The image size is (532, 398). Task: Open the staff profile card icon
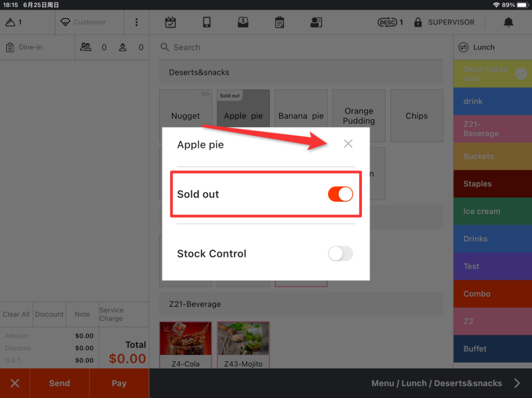click(x=316, y=22)
